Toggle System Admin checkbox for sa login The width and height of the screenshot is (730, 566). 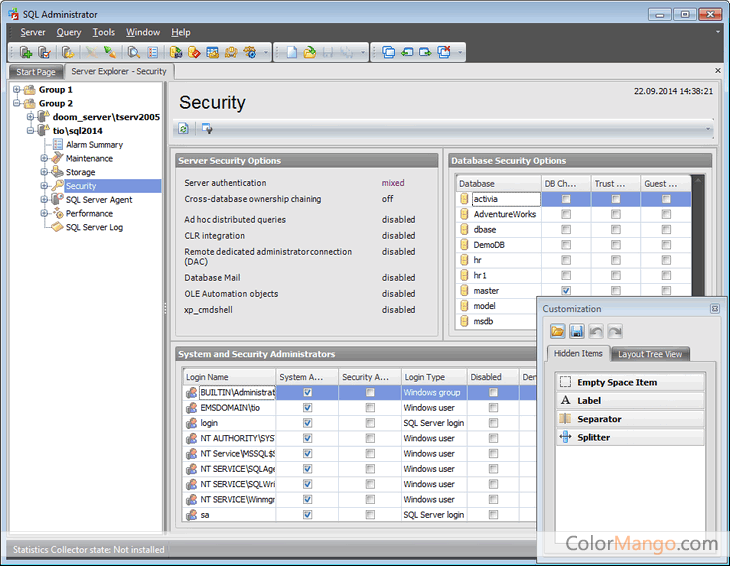point(307,515)
